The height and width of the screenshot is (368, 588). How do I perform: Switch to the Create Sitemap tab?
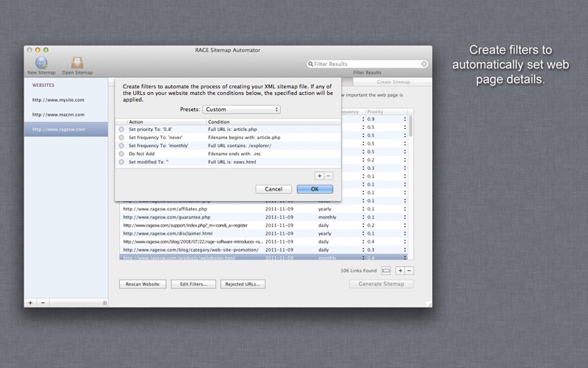(393, 82)
